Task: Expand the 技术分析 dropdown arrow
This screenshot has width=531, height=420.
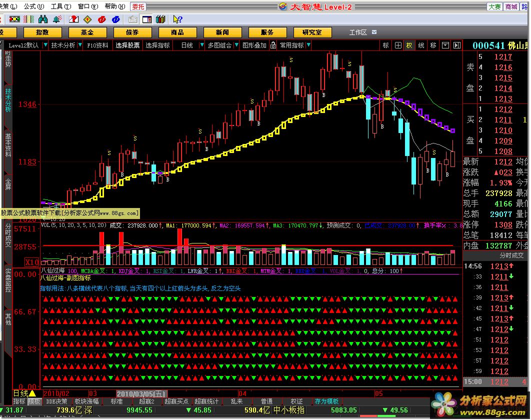Action: pyautogui.click(x=80, y=45)
